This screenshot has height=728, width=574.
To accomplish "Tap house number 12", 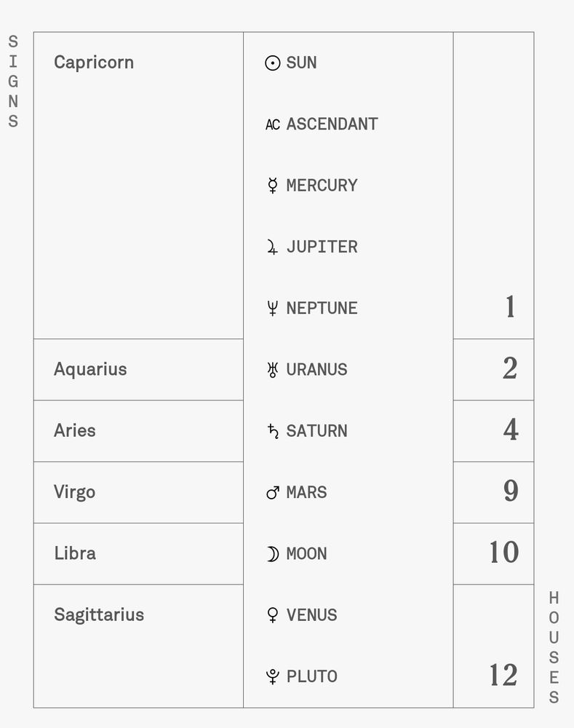I will click(503, 675).
